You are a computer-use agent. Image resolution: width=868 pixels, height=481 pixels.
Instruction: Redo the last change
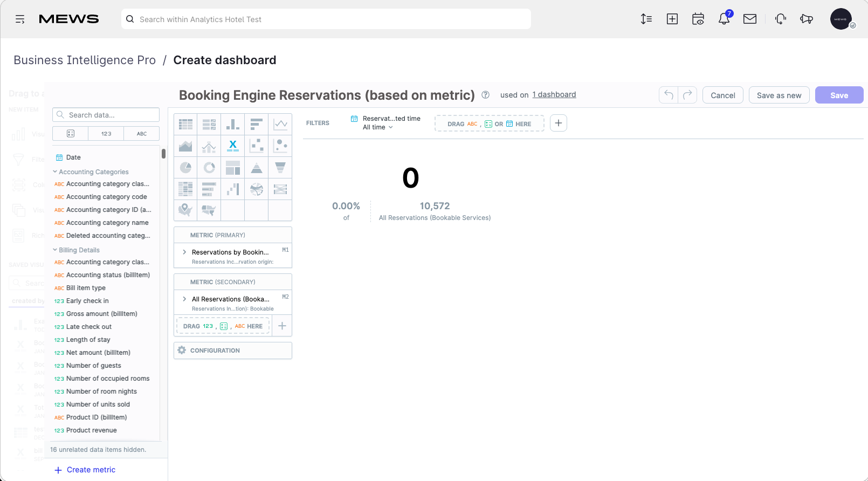687,95
